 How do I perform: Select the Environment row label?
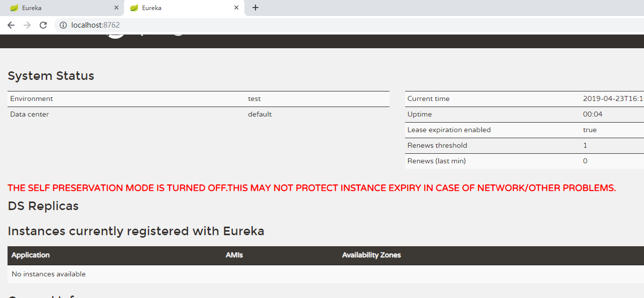pyautogui.click(x=32, y=99)
